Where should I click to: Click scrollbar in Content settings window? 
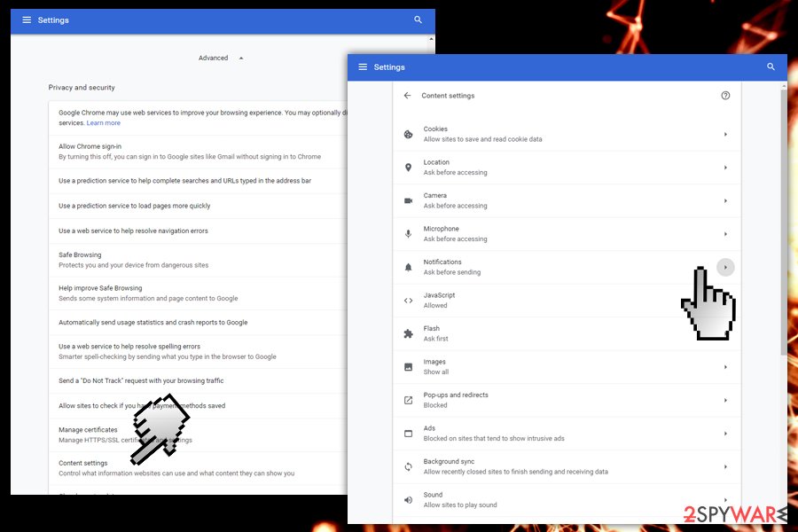click(783, 222)
